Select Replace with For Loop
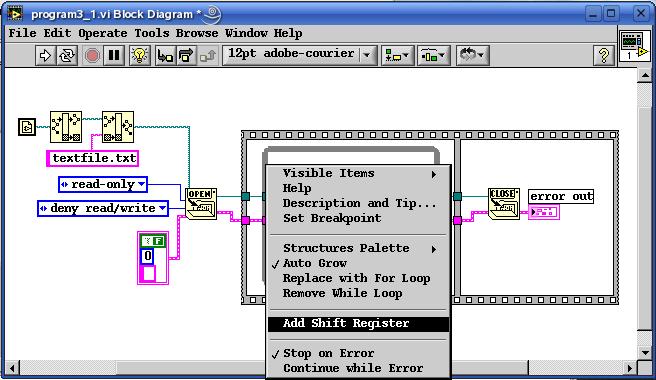This screenshot has width=656, height=380. (356, 278)
